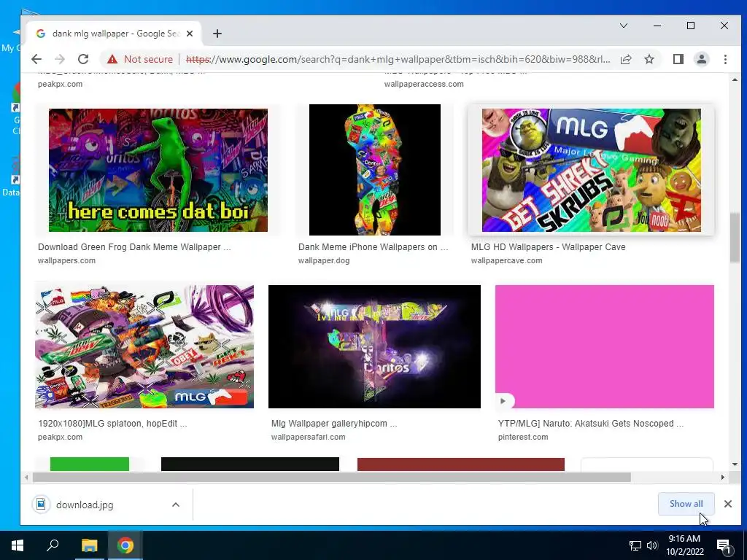Open the pink Naruto Akatsuki video thumbnail

[605, 346]
